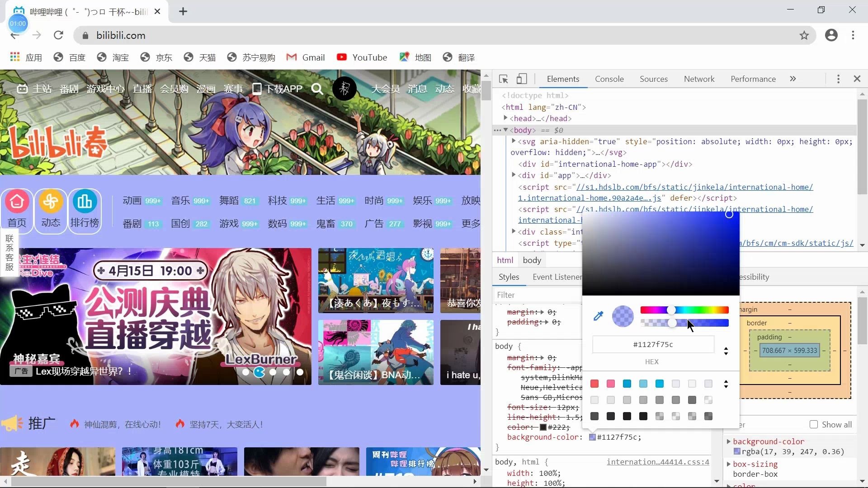Click the hue slider handle
The height and width of the screenshot is (488, 868).
pos(671,310)
